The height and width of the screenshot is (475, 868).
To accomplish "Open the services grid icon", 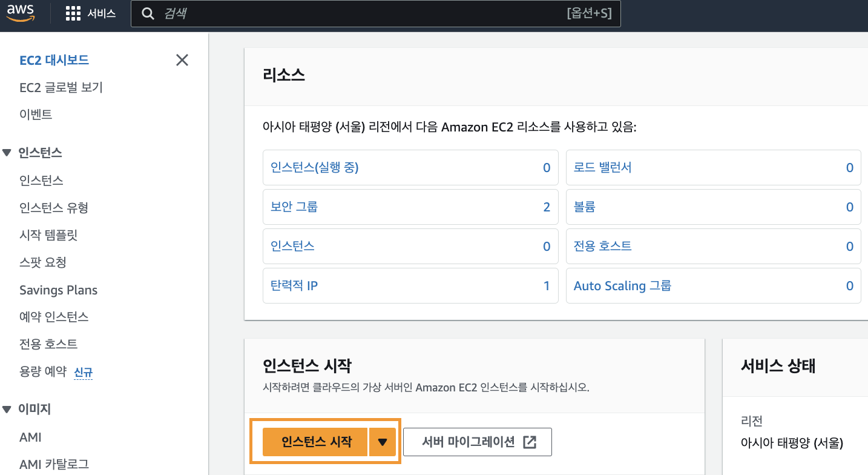I will click(x=73, y=13).
